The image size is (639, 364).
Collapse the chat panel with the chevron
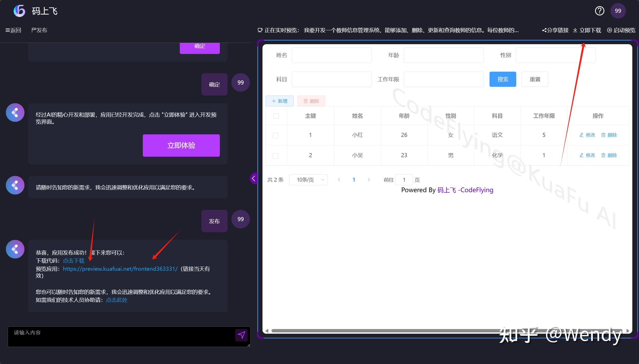(254, 178)
